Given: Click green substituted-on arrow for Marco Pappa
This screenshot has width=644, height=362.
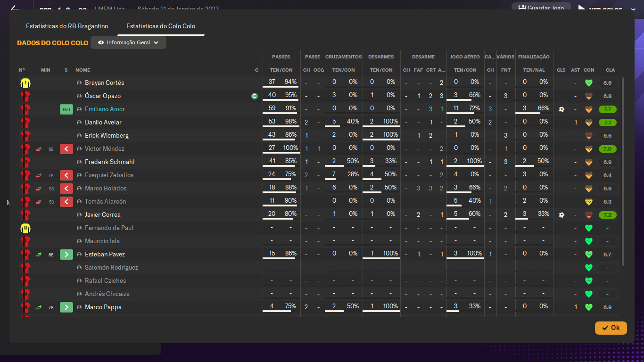Looking at the screenshot, I should click(66, 307).
